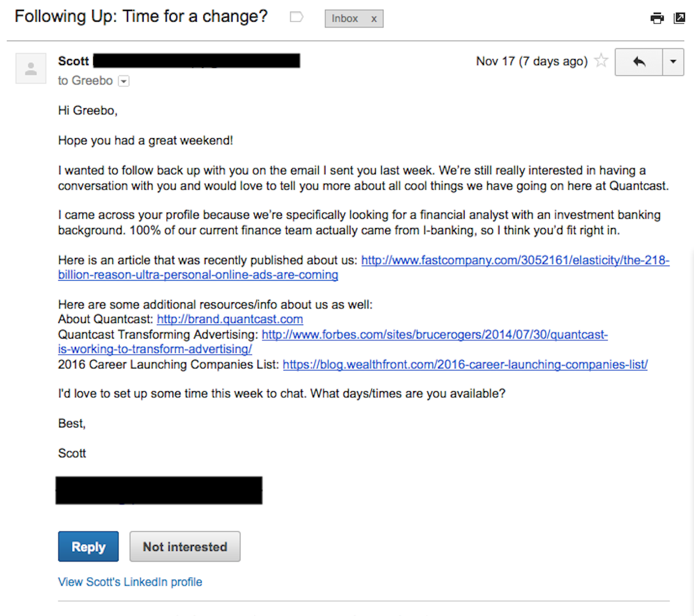The height and width of the screenshot is (616, 694).
Task: Click sender's profile avatar
Action: coord(31,68)
